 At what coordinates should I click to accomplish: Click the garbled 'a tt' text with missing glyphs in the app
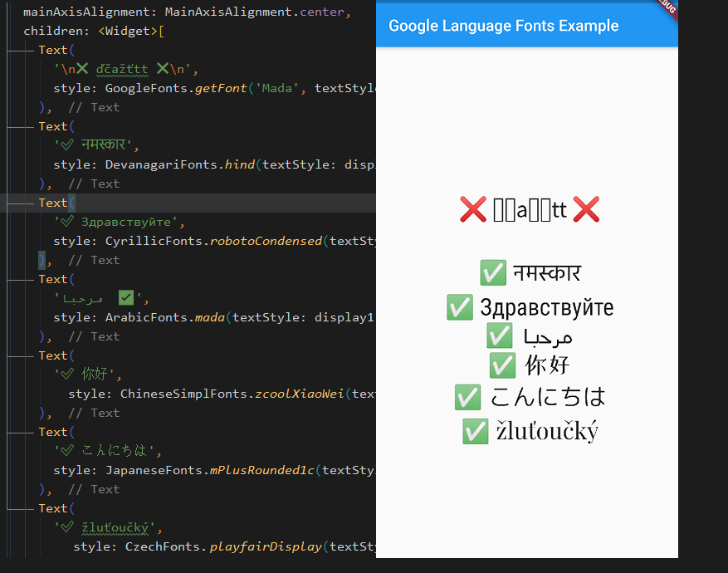(530, 210)
